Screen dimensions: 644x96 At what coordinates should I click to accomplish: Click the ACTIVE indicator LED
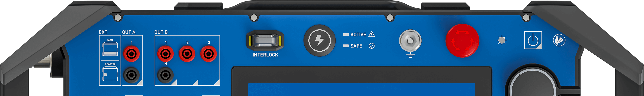346,34
